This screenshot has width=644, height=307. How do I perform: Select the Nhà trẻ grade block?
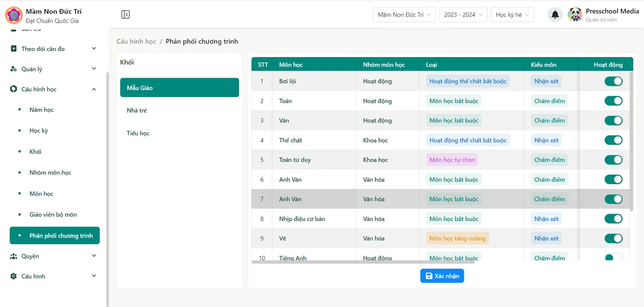coord(179,110)
